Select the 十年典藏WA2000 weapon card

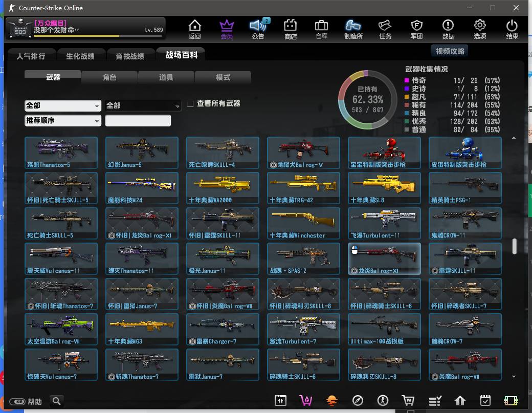223,188
